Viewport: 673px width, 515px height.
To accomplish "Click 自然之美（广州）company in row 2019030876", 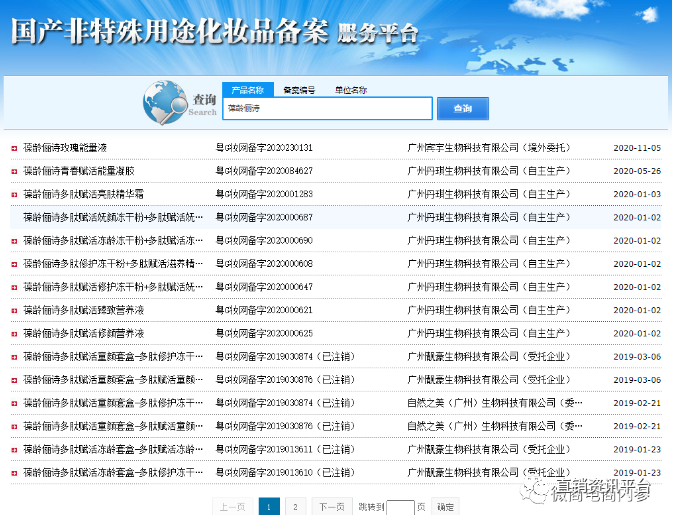I will coord(495,426).
